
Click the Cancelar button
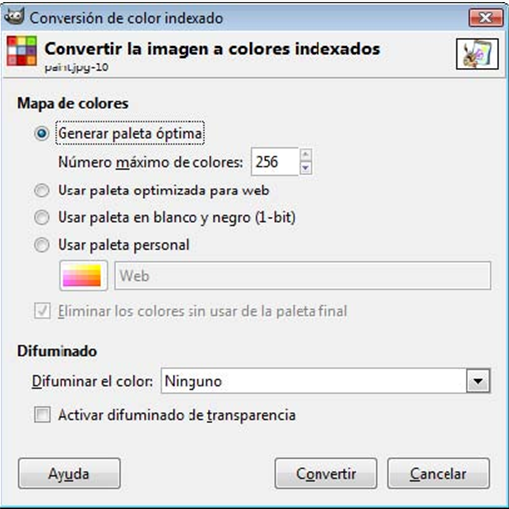point(438,474)
